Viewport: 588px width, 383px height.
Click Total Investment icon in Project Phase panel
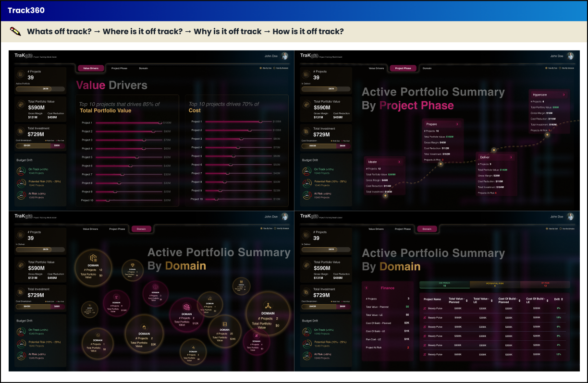pyautogui.click(x=306, y=132)
